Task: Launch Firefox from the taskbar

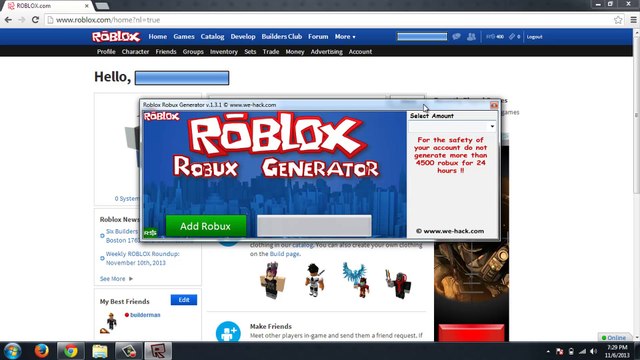Action: click(x=41, y=351)
